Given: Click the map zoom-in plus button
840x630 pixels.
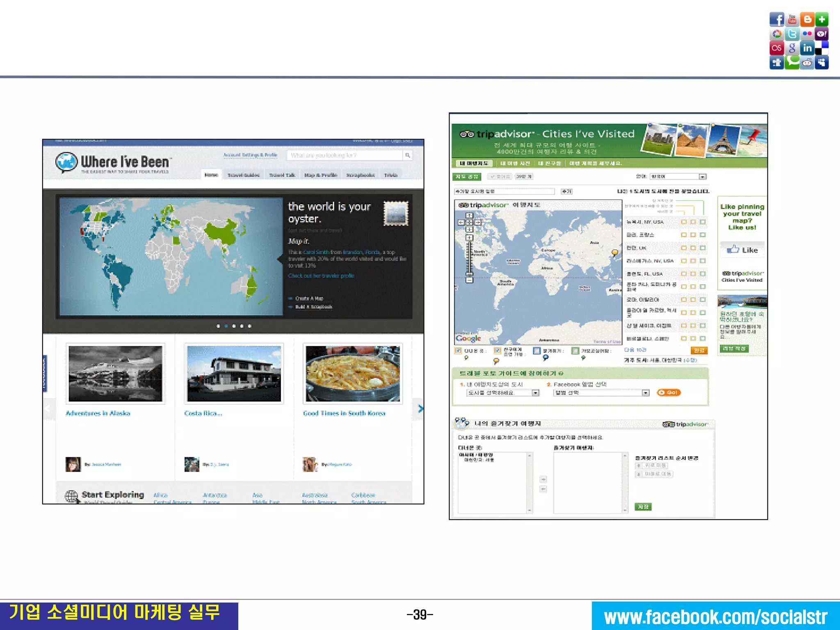Looking at the screenshot, I should 470,237.
